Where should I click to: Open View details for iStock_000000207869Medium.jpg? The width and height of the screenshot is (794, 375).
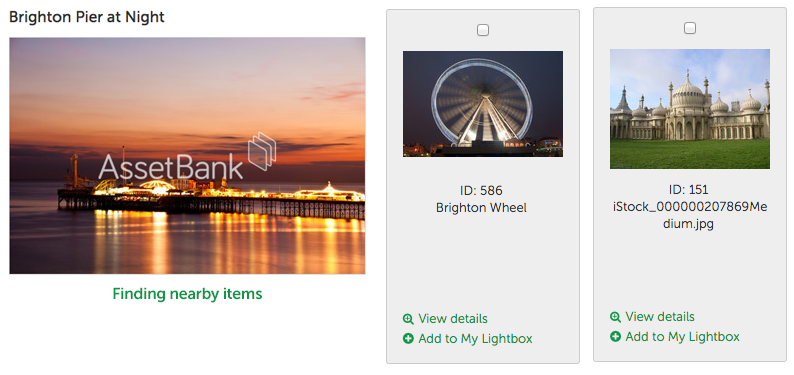pos(660,317)
